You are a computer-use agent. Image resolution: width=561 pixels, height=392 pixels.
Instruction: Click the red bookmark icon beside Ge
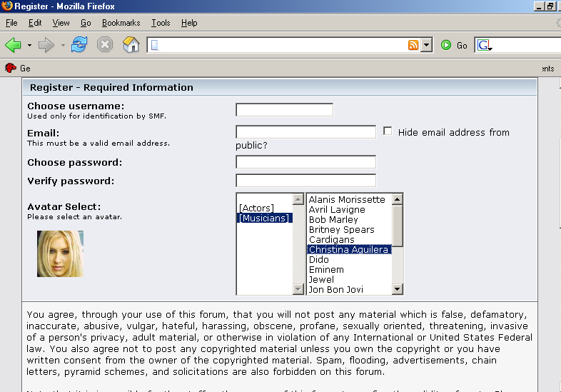tap(11, 68)
